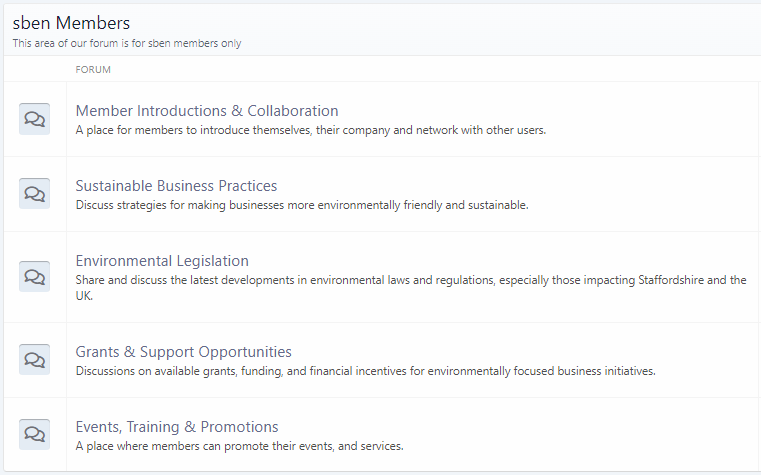Click the Events, Training & Promotions forum icon
Viewport: 761px width, 475px height.
pos(34,434)
